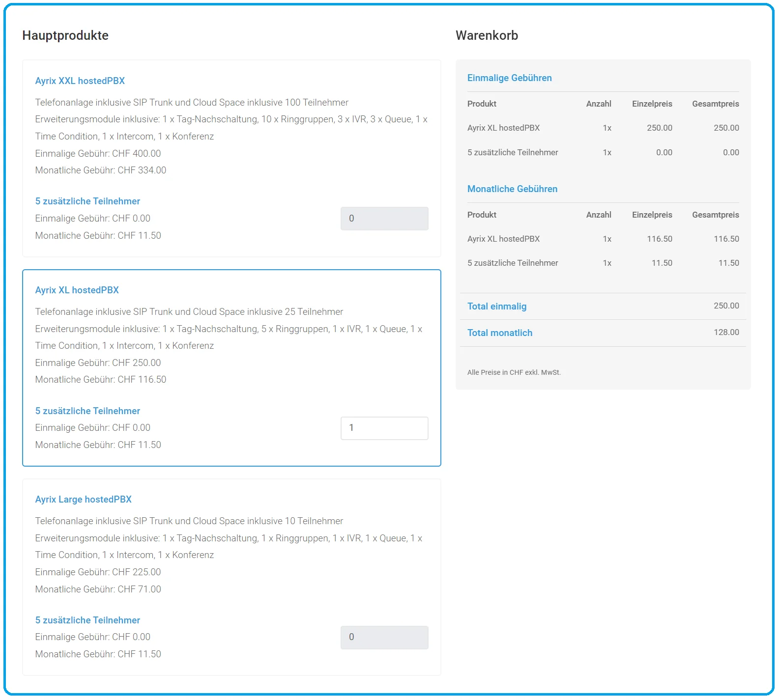The height and width of the screenshot is (700, 779).
Task: Click 'Einmalige Gebühr: CHF 225.00' text
Action: [98, 572]
